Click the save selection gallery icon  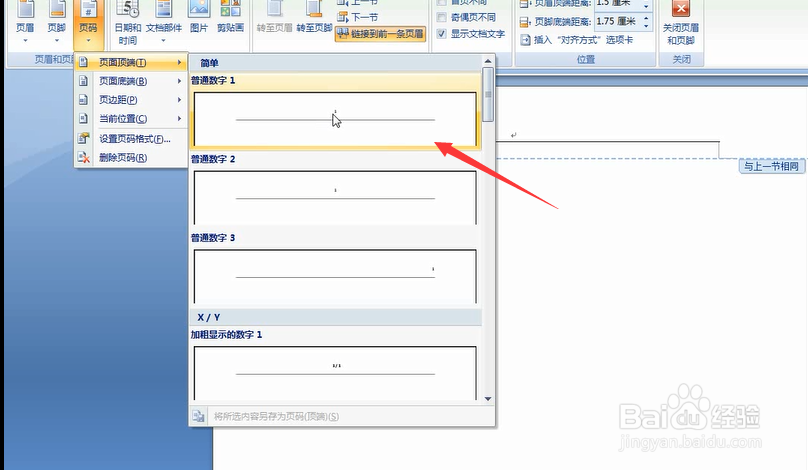[x=198, y=416]
